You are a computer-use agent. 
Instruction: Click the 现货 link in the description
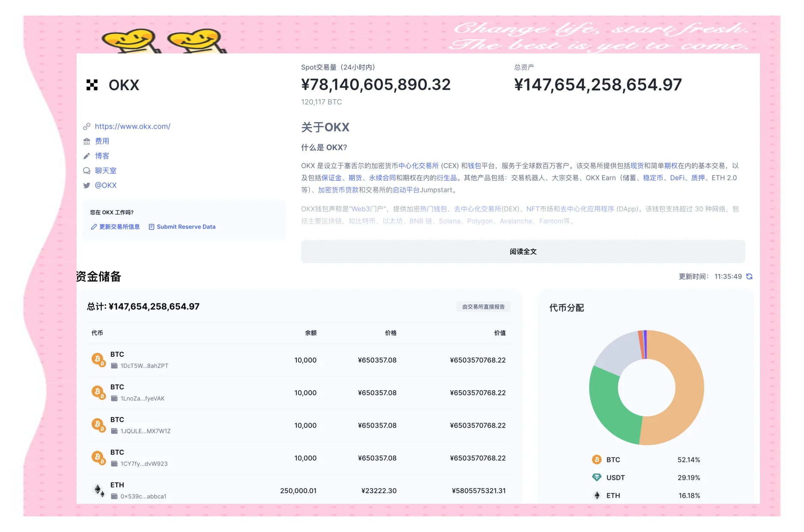tap(637, 166)
